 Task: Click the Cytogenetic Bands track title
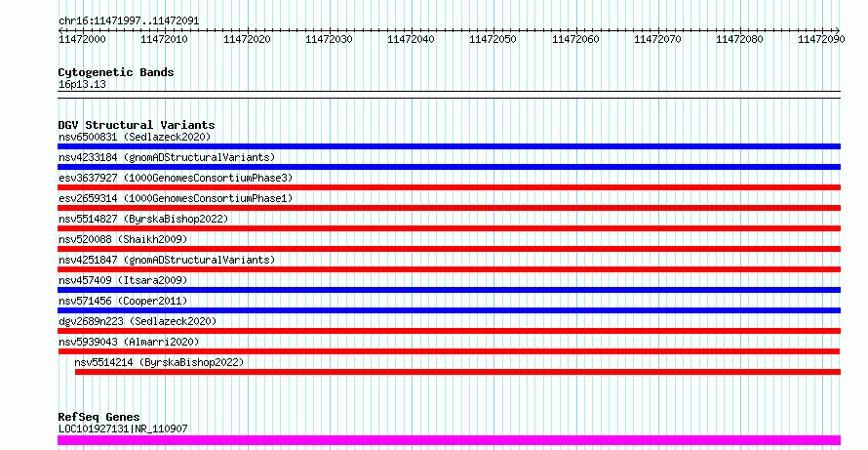(116, 72)
